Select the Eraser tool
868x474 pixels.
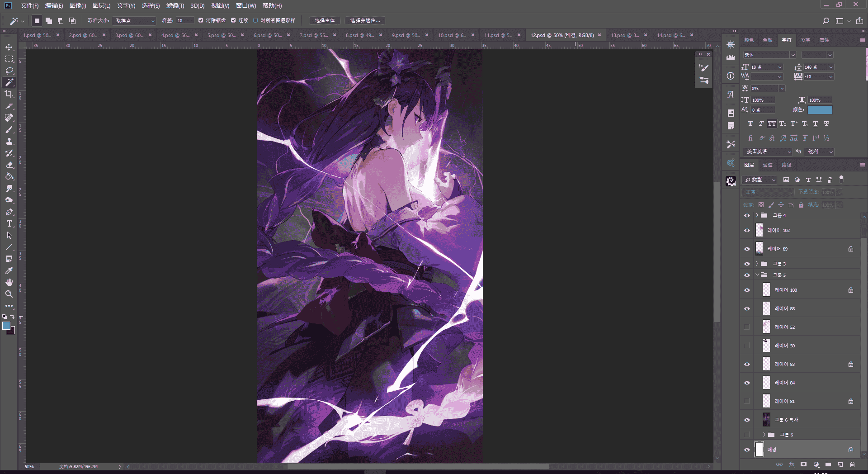[x=9, y=165]
